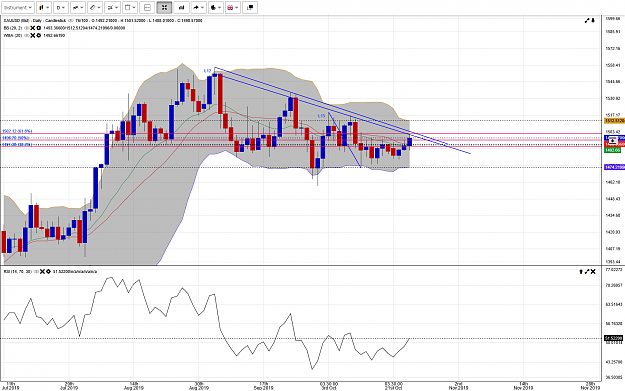Select the L13 trendline label
Viewport: 625px width, 391px height.
(321, 116)
